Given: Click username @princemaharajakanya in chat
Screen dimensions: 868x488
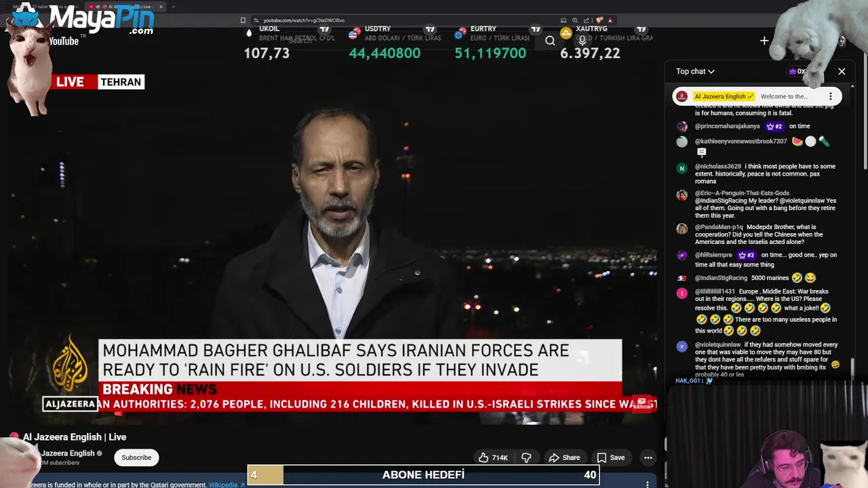Looking at the screenshot, I should 727,126.
